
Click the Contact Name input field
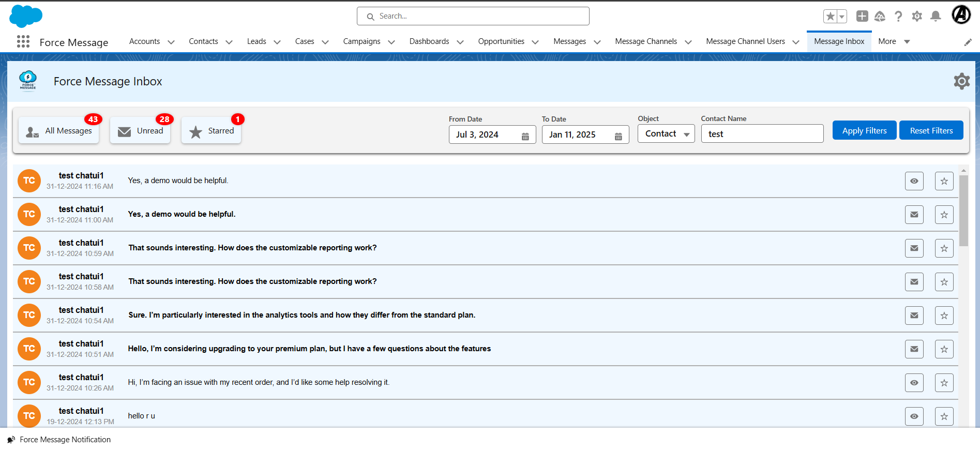click(762, 134)
